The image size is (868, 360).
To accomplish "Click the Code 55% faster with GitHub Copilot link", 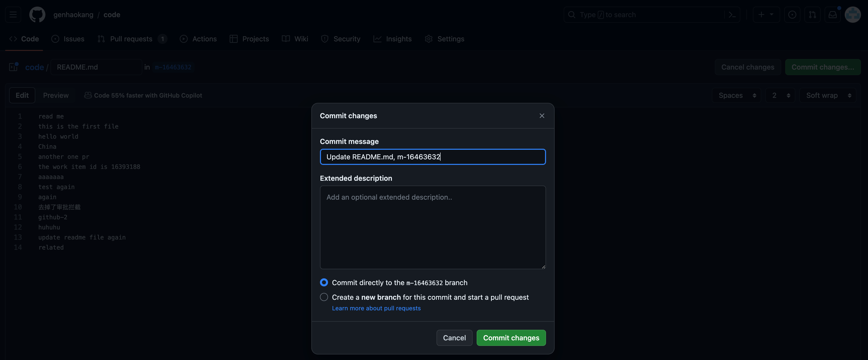I will pos(148,95).
